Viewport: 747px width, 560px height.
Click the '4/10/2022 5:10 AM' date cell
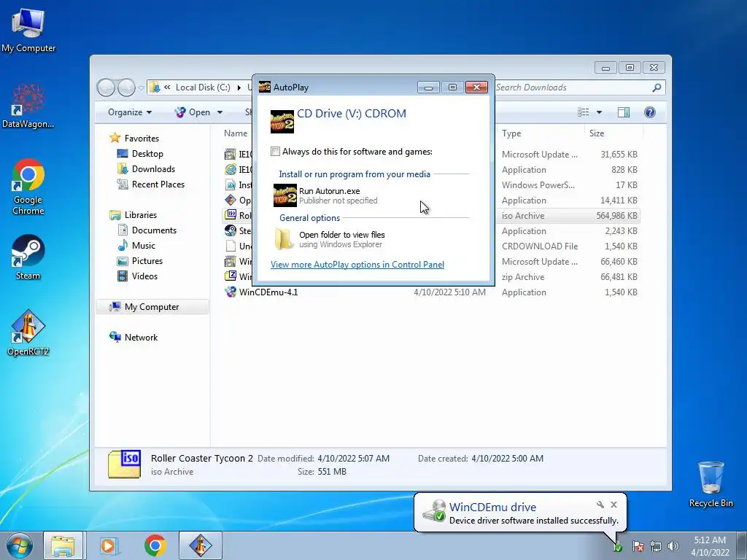click(x=449, y=292)
